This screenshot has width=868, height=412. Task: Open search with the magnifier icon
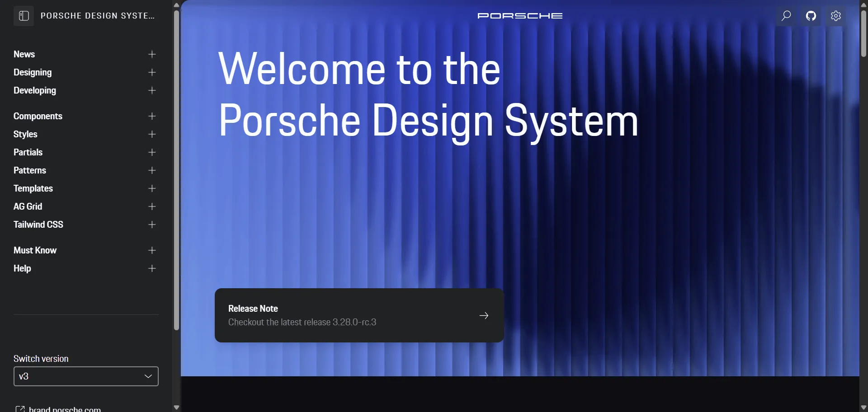(x=786, y=16)
